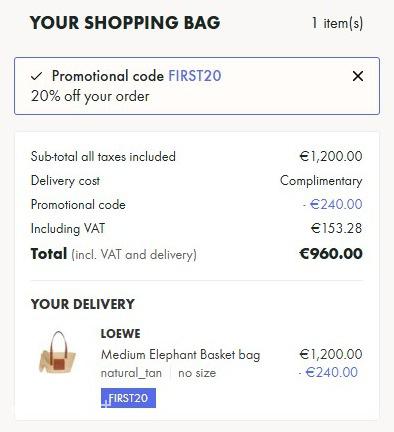Click the LOEWE brand name
The width and height of the screenshot is (394, 432).
click(x=120, y=334)
